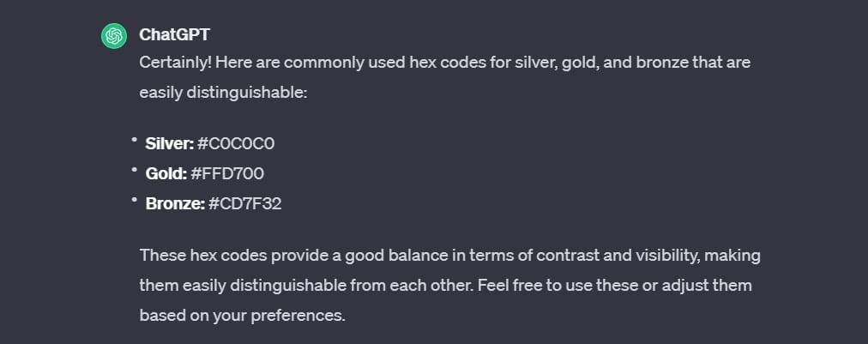The height and width of the screenshot is (344, 868).
Task: Click the bold "Gold:" label
Action: pos(166,174)
